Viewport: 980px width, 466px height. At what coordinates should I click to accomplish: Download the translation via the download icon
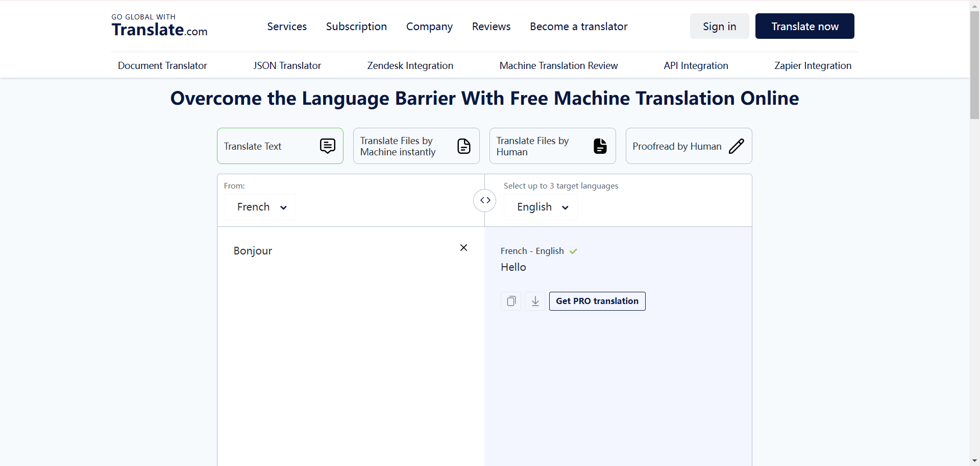[534, 301]
